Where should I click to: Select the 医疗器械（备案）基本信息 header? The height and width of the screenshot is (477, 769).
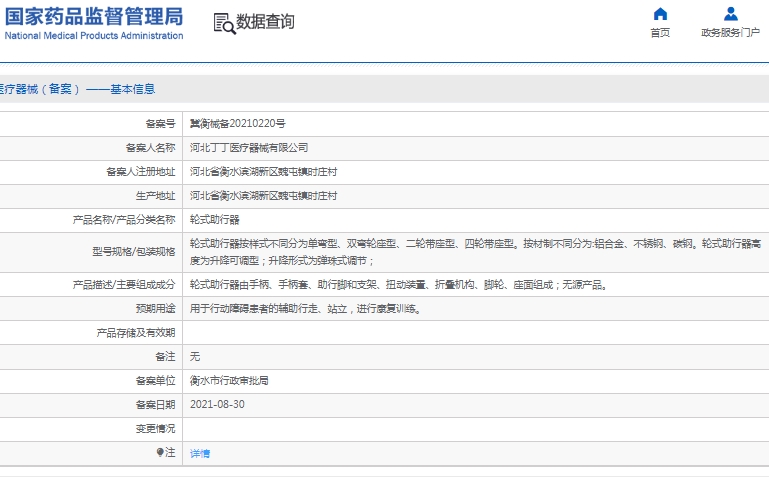(x=77, y=89)
